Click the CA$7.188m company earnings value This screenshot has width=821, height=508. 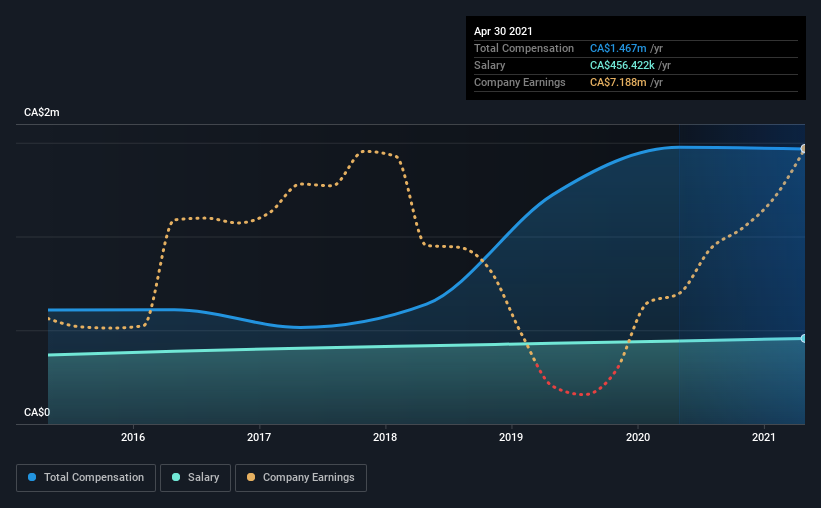click(x=618, y=82)
